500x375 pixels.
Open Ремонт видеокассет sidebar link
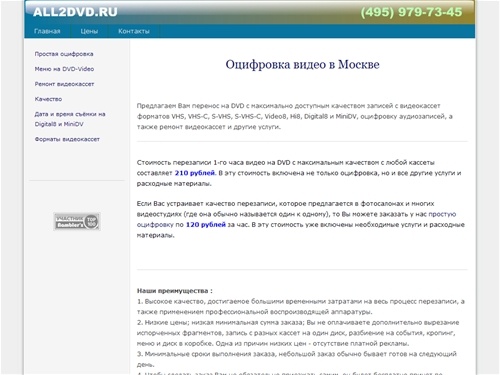pyautogui.click(x=64, y=84)
